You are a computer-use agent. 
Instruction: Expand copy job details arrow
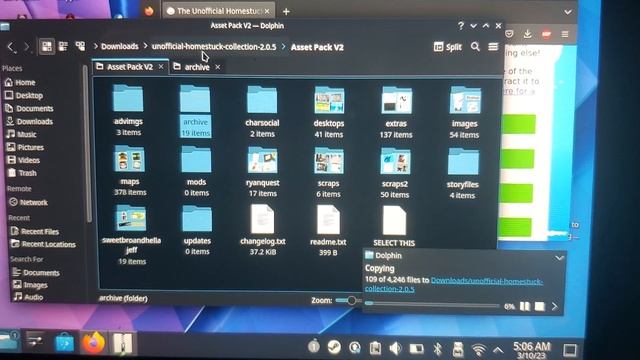point(554,306)
